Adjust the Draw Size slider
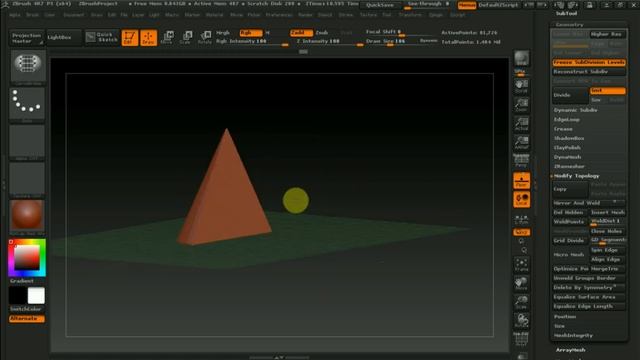 (396, 42)
